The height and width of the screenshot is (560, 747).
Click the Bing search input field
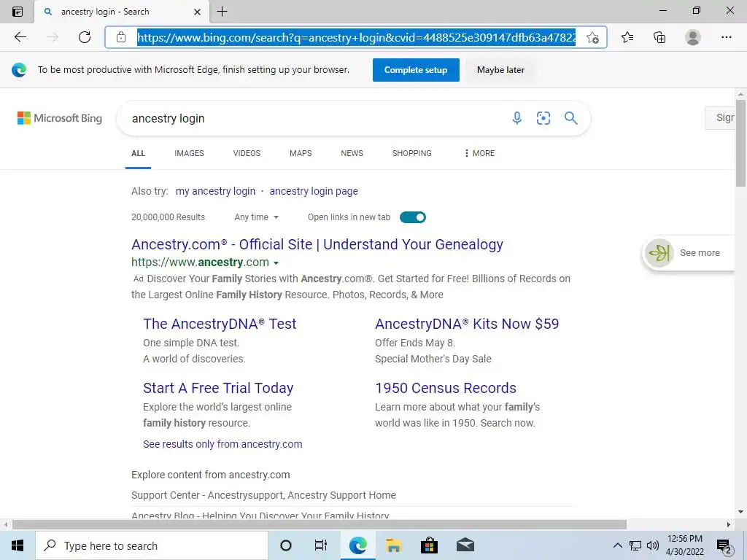pyautogui.click(x=314, y=118)
